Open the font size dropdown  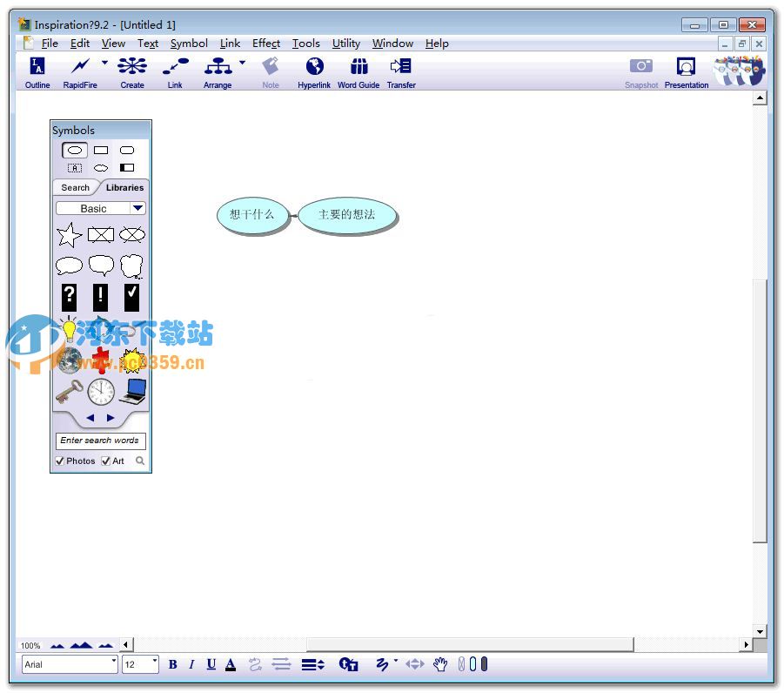[x=153, y=664]
